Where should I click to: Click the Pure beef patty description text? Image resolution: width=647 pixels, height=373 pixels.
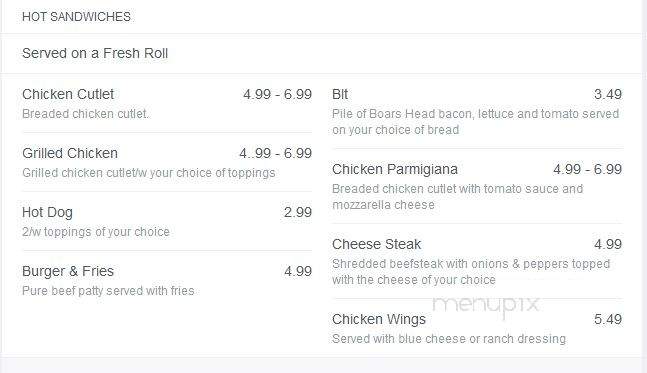tap(108, 291)
